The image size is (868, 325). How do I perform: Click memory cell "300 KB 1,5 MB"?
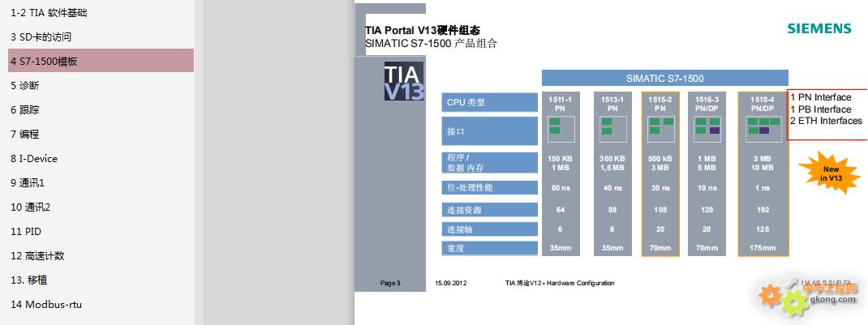point(612,163)
